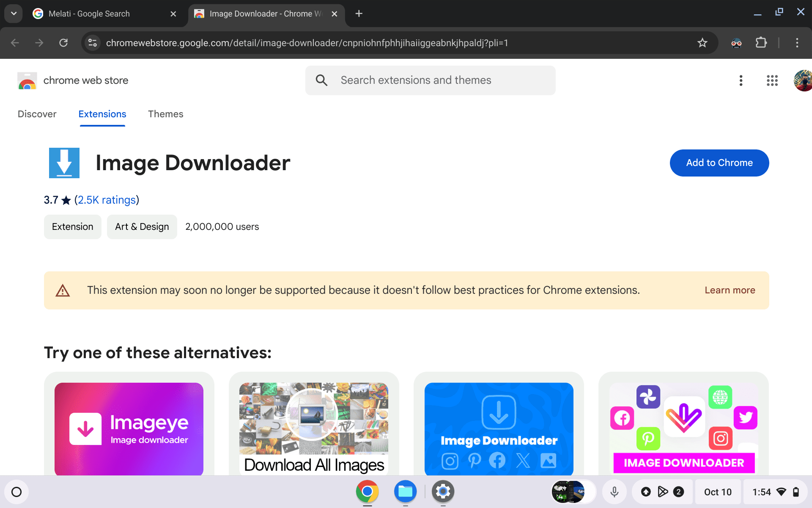This screenshot has width=812, height=508.
Task: Open the pinned goggles extension icon
Action: click(736, 43)
